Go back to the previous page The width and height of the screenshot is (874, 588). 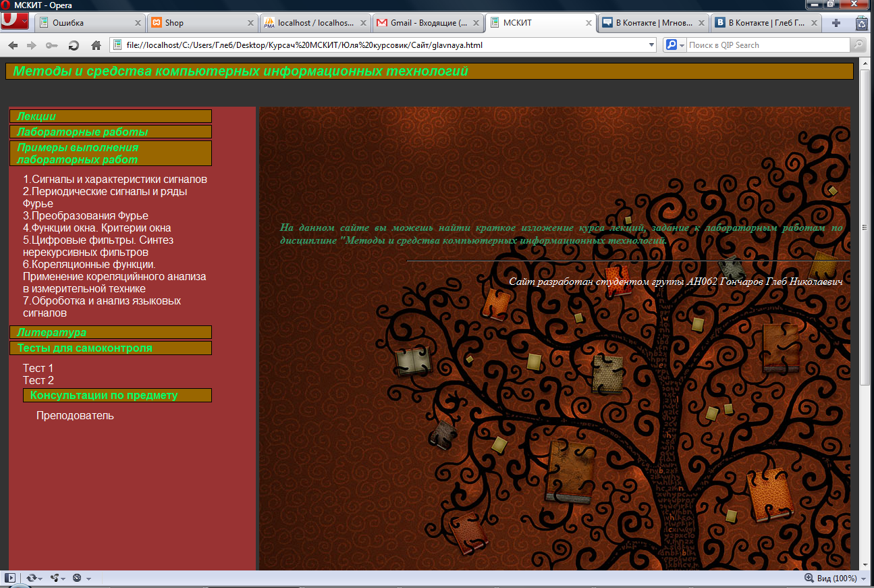pyautogui.click(x=13, y=45)
